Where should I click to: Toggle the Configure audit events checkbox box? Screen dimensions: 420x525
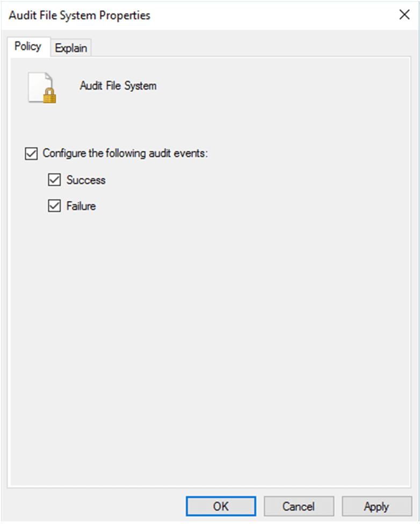coord(31,154)
